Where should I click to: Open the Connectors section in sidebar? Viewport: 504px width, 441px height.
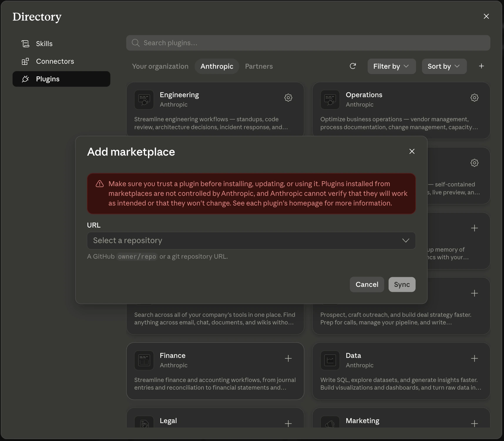[61, 61]
